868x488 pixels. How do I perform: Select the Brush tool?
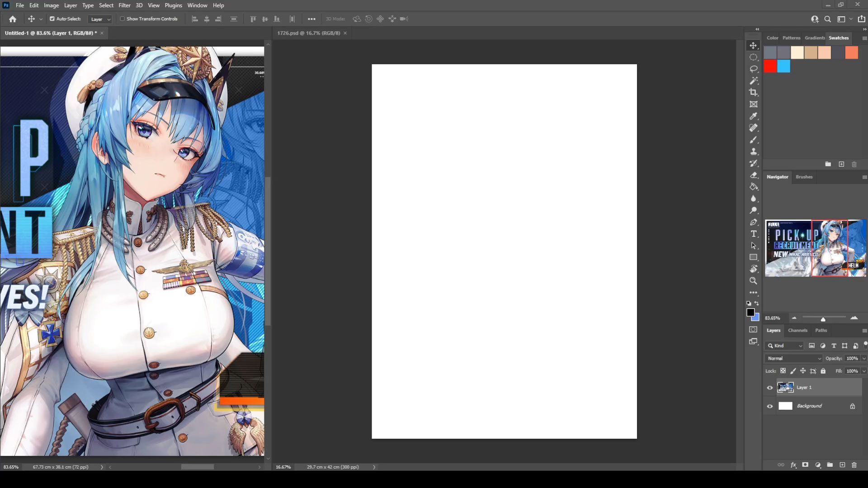[x=753, y=140]
